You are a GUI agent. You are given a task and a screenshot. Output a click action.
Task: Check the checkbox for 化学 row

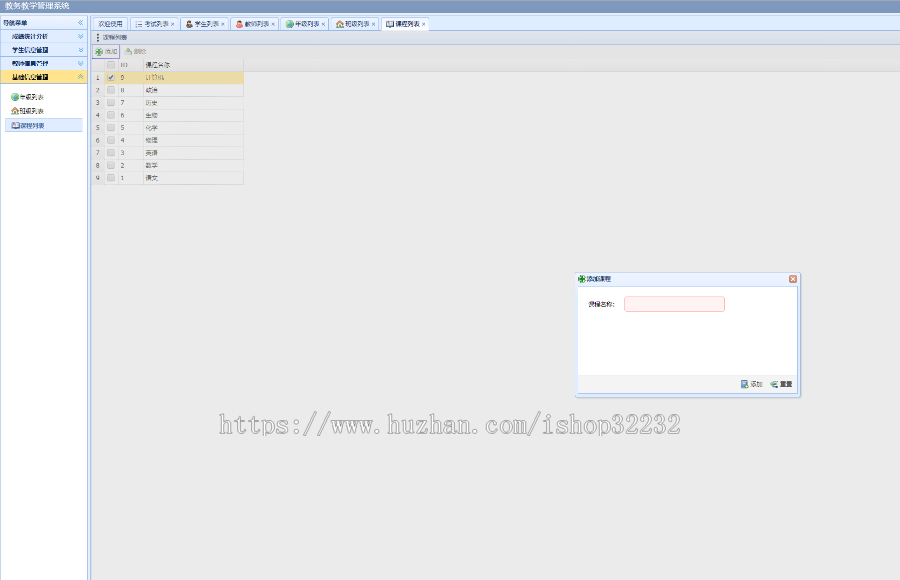tap(111, 127)
